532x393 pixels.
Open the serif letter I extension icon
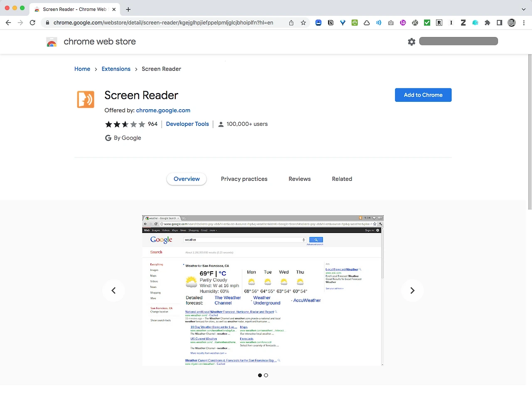[451, 23]
